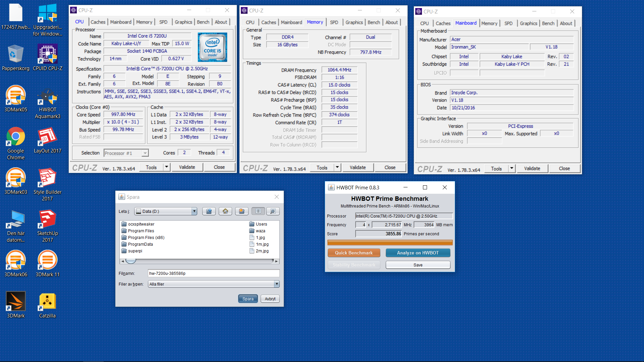This screenshot has height=362, width=644.
Task: Select the 3DMark05 desktop icon
Action: (15, 99)
